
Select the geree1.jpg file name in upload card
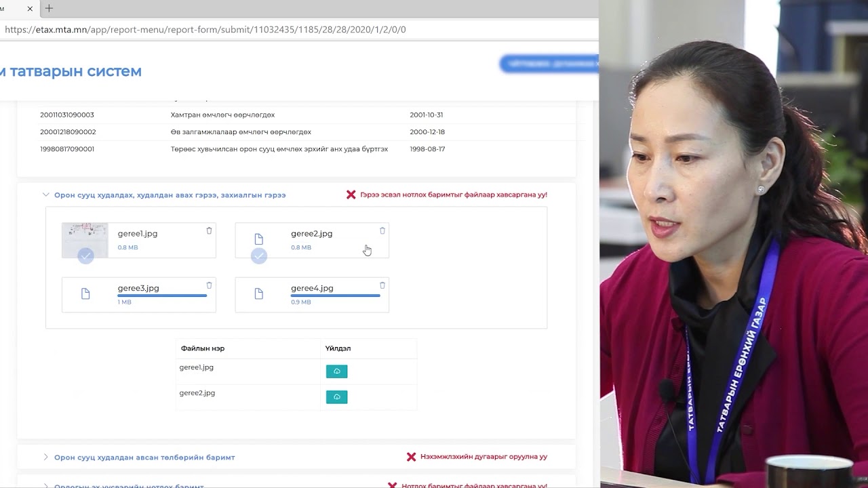[x=138, y=234]
